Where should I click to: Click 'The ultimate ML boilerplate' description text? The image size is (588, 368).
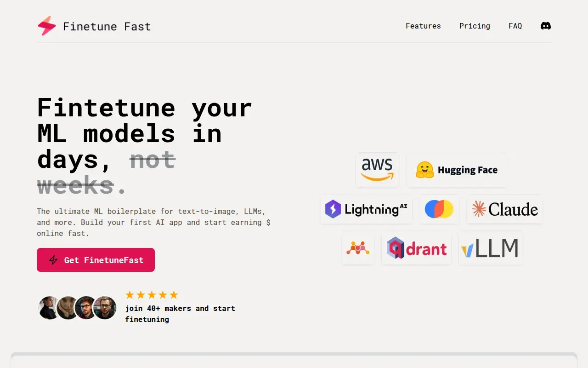pos(153,222)
